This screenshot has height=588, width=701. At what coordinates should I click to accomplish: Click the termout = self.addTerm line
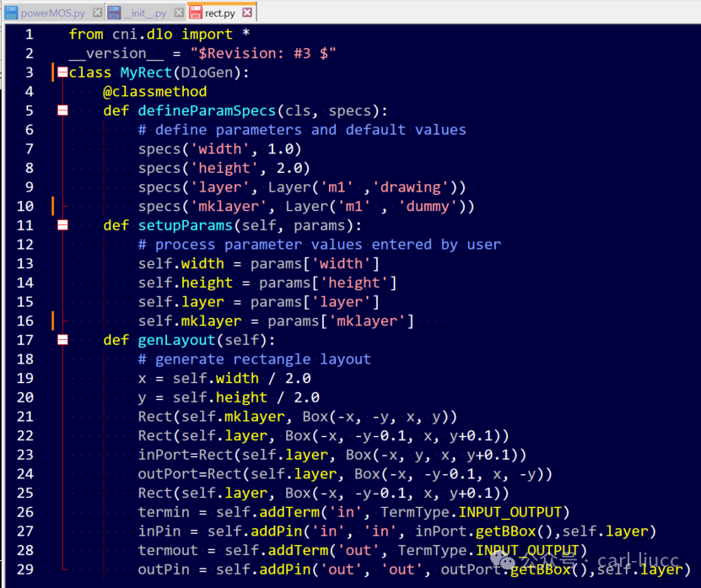pos(363,550)
